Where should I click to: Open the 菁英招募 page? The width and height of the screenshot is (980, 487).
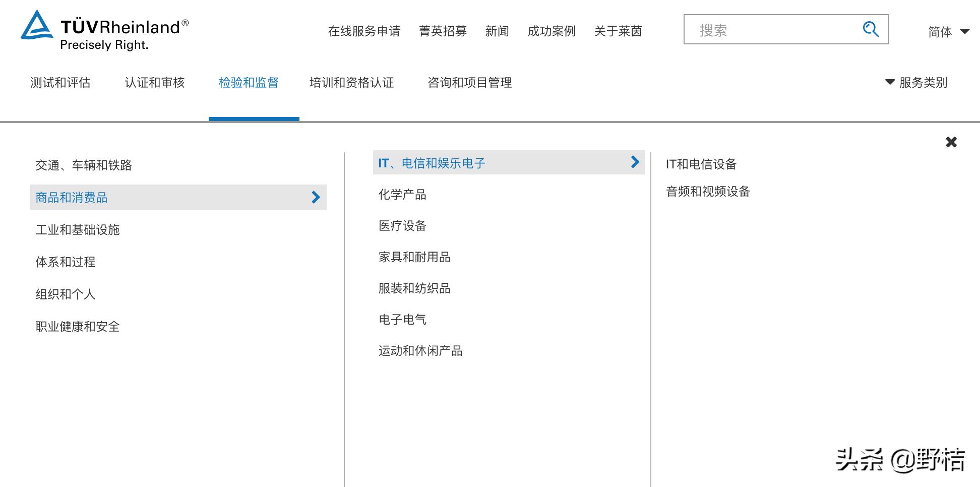tap(443, 31)
